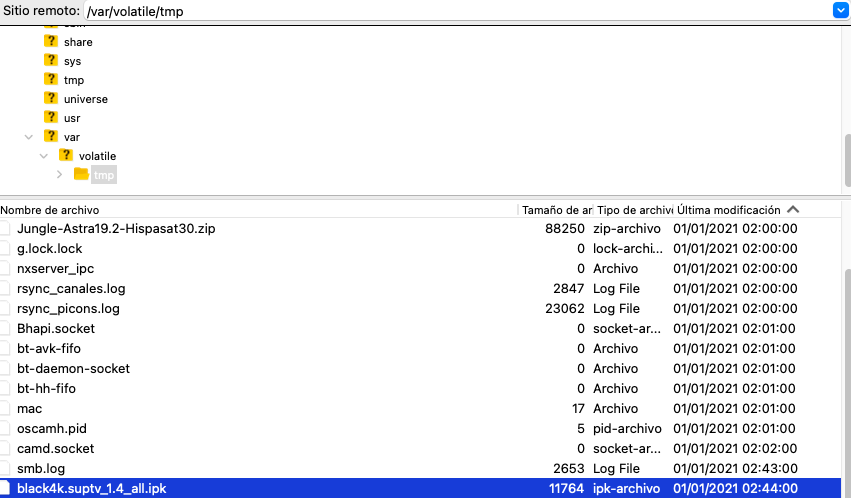
Task: Click the question-mark folder icon beside share
Action: pyautogui.click(x=51, y=42)
